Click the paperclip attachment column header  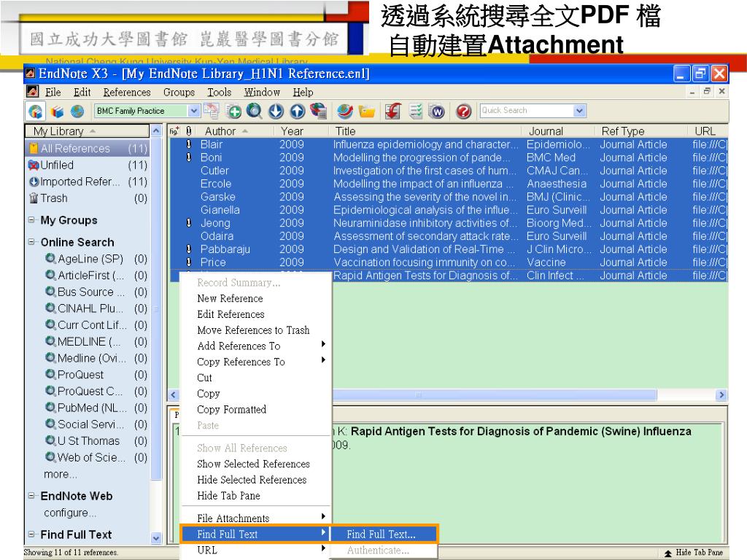189,131
